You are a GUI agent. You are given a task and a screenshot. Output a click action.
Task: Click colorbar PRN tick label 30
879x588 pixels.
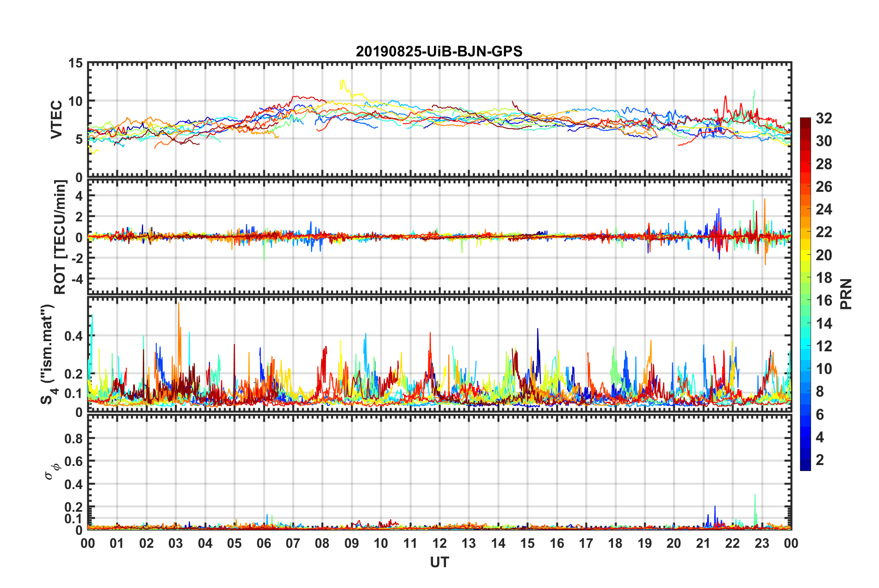[824, 141]
